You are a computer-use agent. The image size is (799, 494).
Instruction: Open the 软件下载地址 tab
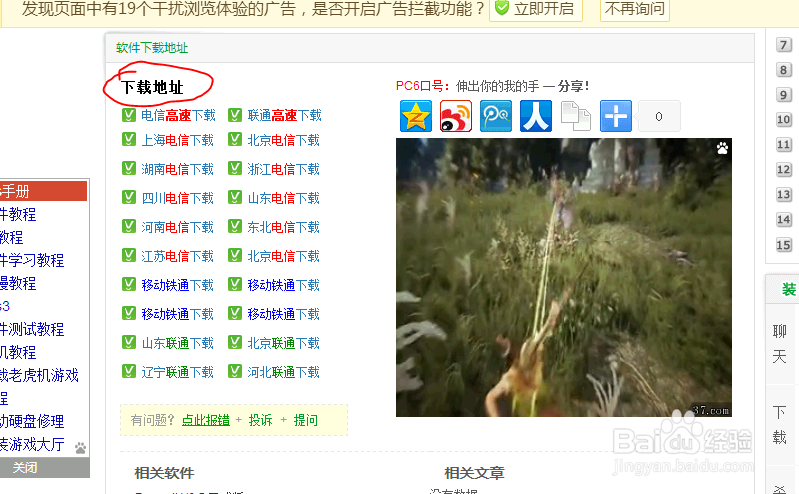coord(152,48)
